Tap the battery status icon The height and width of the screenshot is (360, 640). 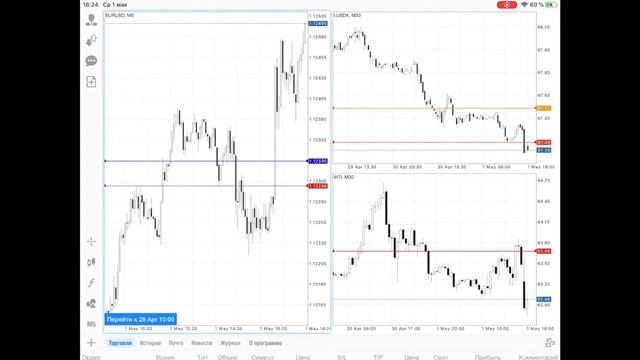click(551, 5)
